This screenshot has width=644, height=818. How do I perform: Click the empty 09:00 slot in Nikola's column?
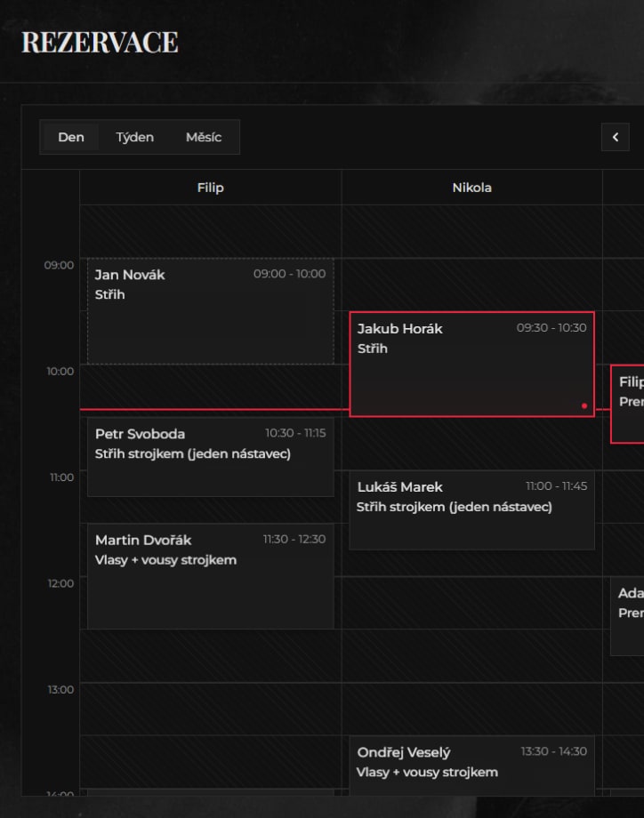pyautogui.click(x=471, y=285)
